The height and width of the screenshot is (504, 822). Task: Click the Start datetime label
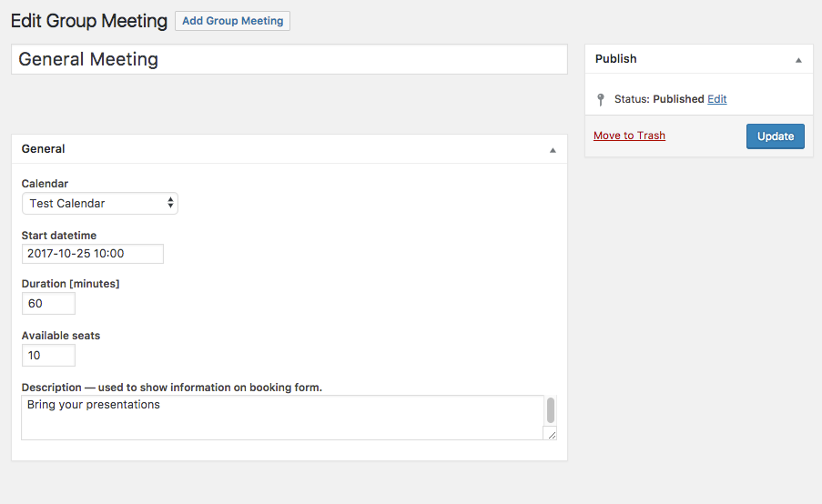click(x=59, y=236)
